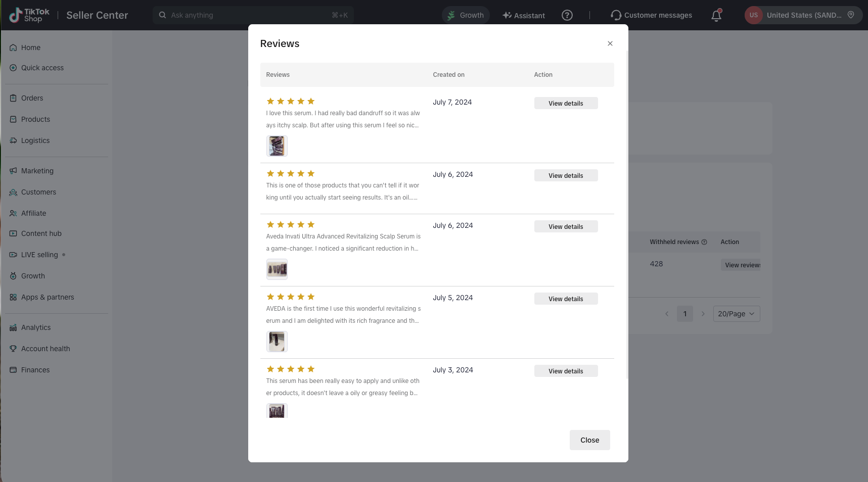Click the Marketing megaphone icon
Screen dimensions: 868x482
(x=13, y=171)
